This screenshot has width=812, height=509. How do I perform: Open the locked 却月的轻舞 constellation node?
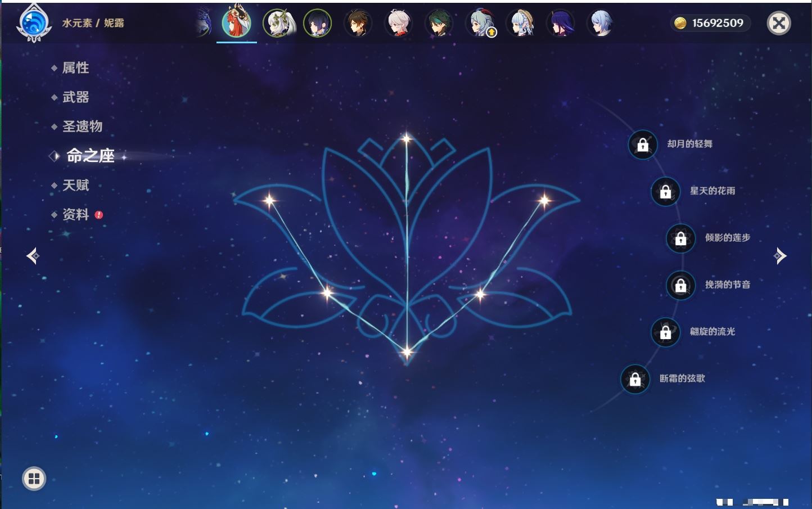point(643,145)
